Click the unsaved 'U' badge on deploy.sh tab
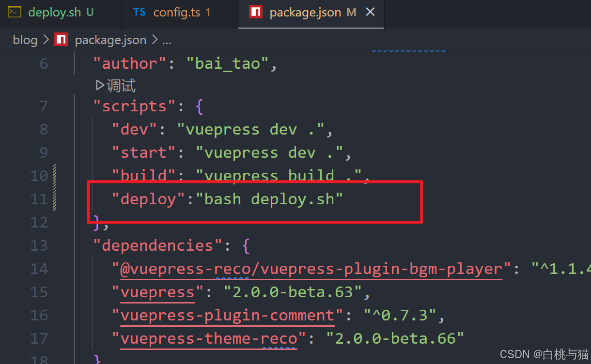Screen dimensions: 591x364 coord(90,12)
